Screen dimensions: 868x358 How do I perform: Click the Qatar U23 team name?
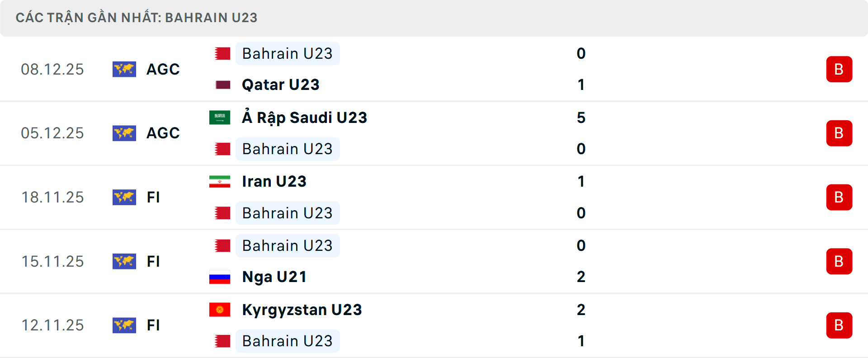coord(280,85)
